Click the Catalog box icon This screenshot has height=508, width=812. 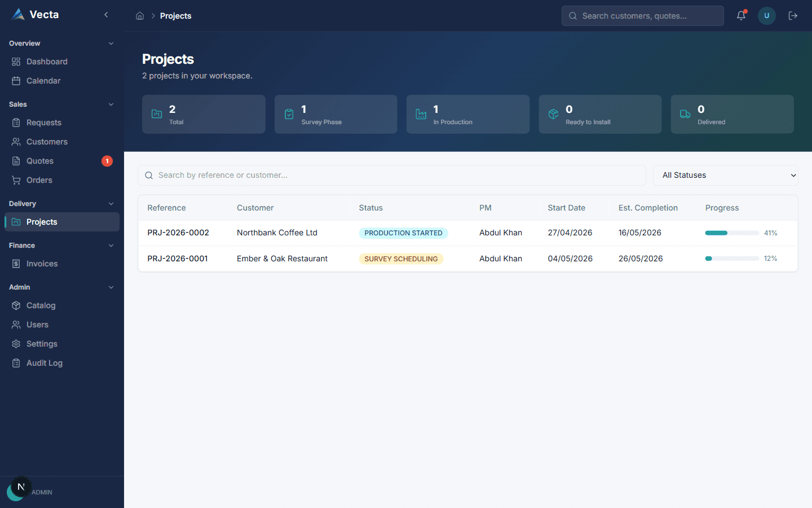16,305
